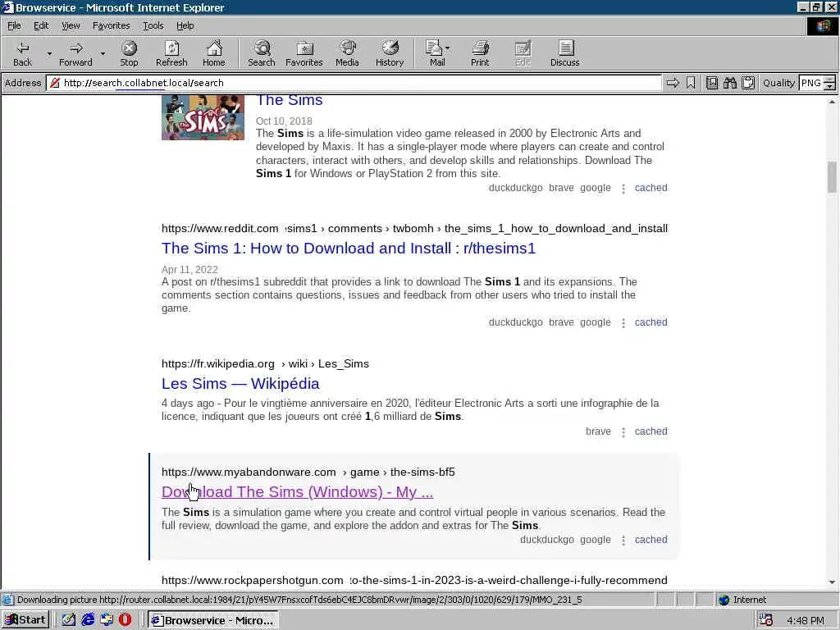Go to the Home page
Image resolution: width=840 pixels, height=630 pixels.
pyautogui.click(x=214, y=53)
